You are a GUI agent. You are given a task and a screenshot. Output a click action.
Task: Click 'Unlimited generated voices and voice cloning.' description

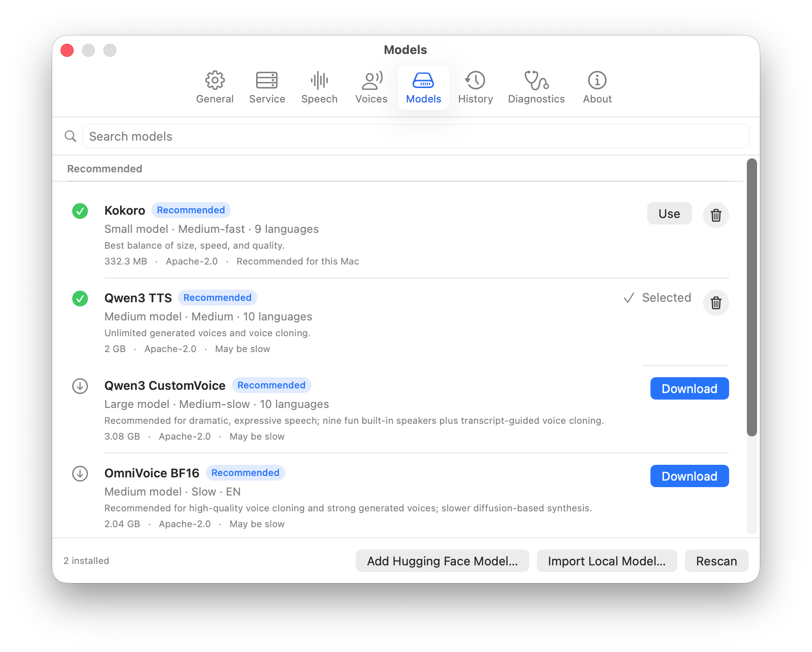pyautogui.click(x=207, y=333)
